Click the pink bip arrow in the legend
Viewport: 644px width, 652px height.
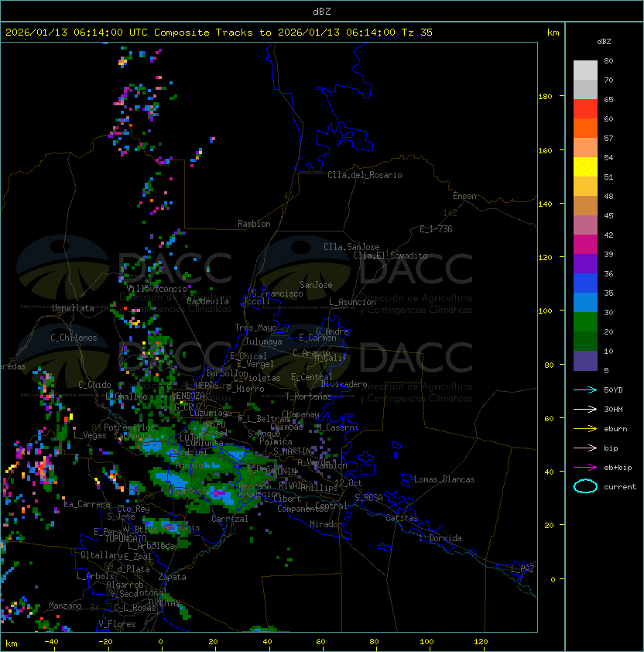(x=585, y=448)
